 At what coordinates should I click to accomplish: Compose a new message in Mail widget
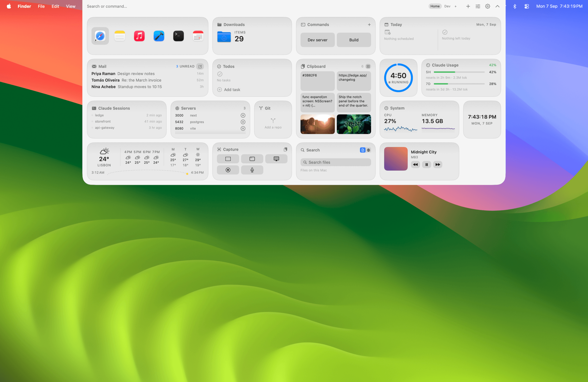point(200,66)
